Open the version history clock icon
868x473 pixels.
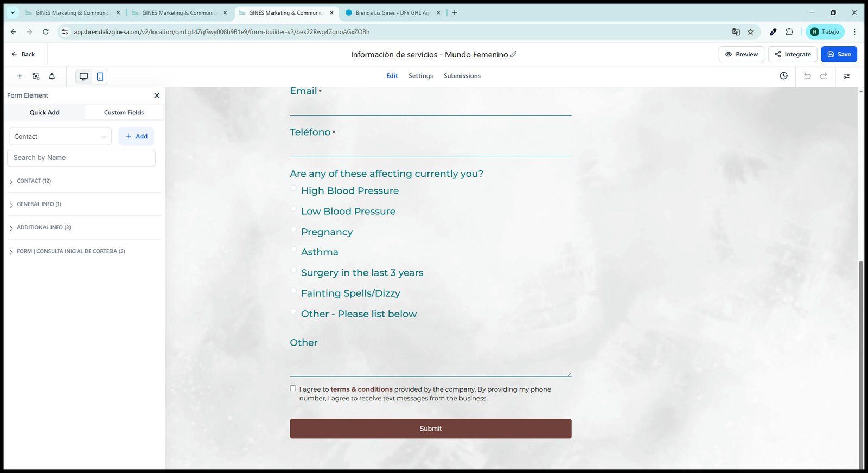point(784,76)
